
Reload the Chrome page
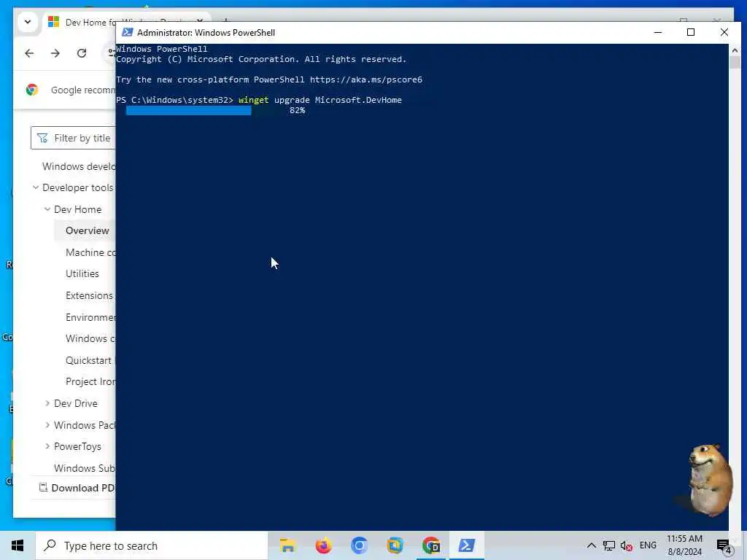[x=82, y=52]
